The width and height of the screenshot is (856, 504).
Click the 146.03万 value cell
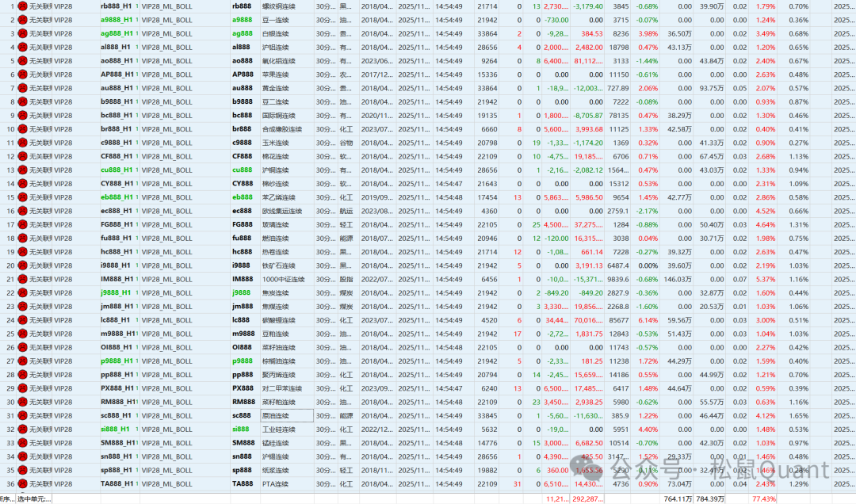pos(677,279)
